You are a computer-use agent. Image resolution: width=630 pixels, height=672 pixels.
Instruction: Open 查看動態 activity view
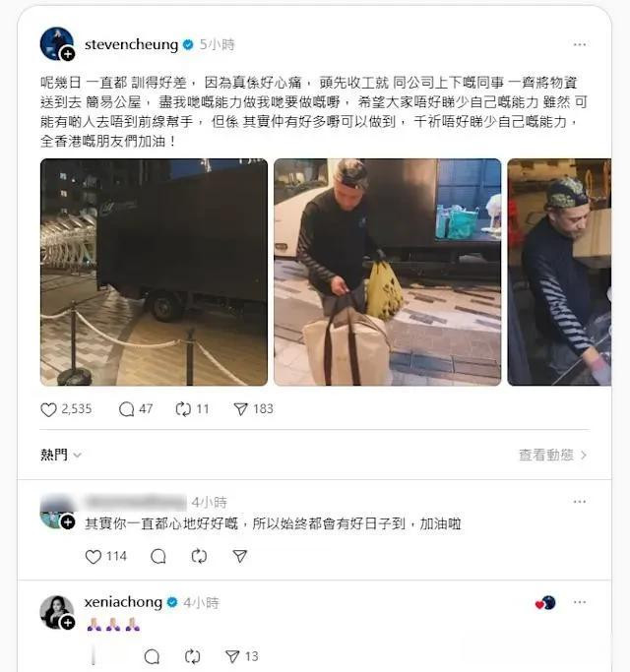tap(553, 455)
